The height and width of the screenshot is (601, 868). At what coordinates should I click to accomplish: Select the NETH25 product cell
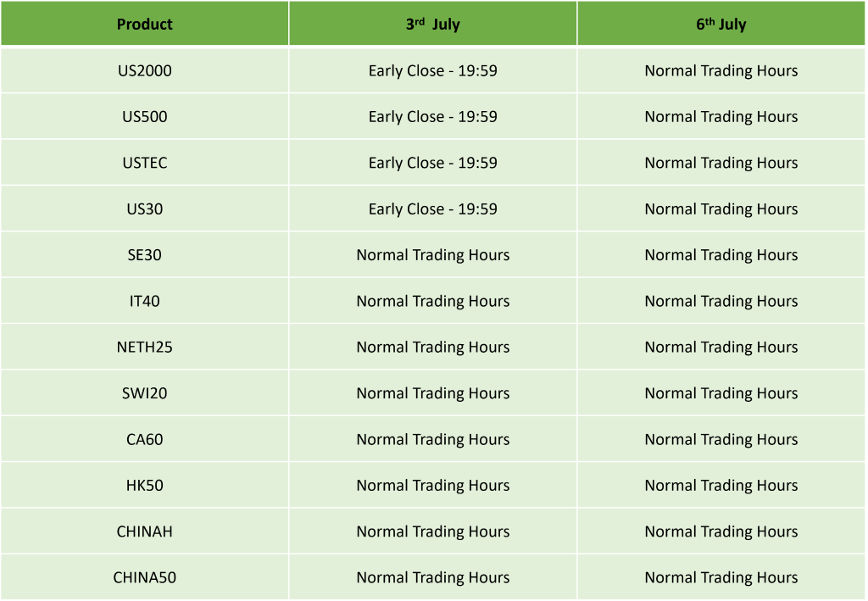144,347
